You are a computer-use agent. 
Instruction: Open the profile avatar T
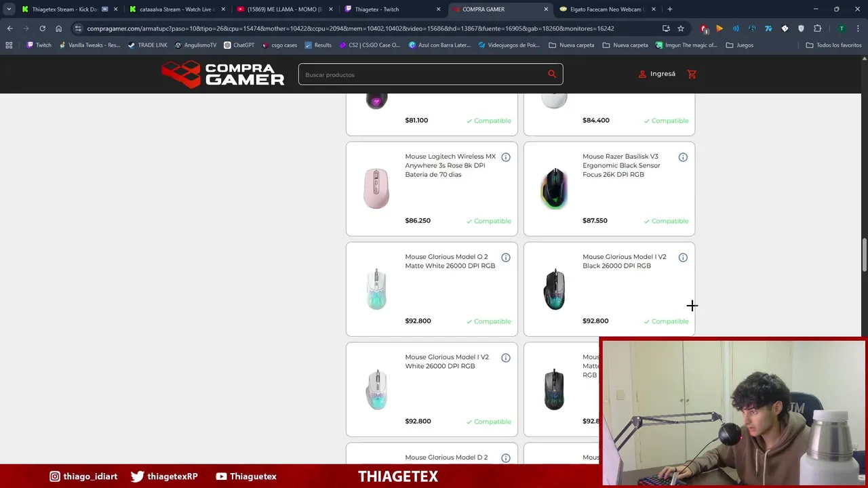[842, 28]
